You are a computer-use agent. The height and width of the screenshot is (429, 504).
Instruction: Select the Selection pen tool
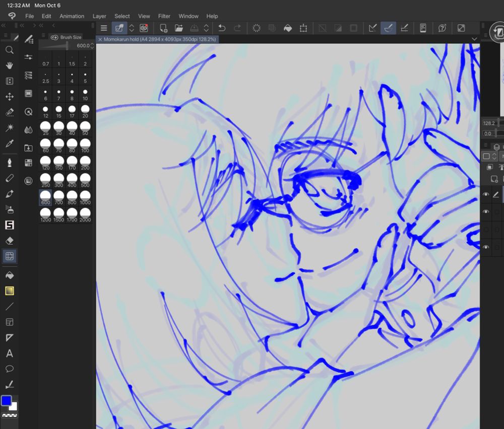(x=9, y=112)
